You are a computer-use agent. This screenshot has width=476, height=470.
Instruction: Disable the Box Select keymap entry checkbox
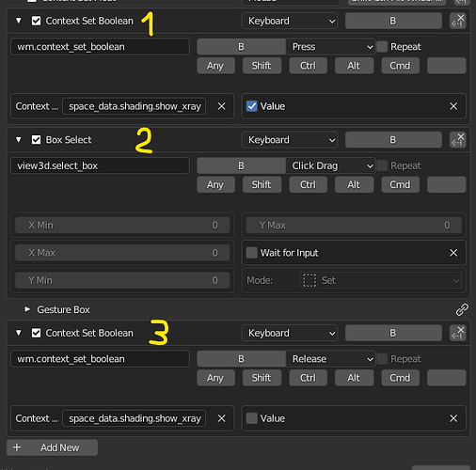[x=36, y=140]
